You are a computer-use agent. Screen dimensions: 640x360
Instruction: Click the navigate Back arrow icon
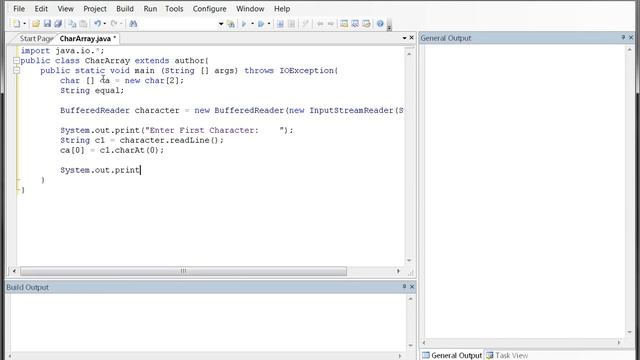(320, 24)
